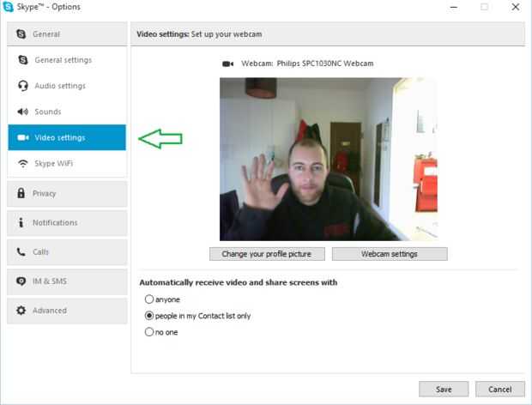Viewport: 532px width, 405px height.
Task: Click the WiFi signal icon
Action: (22, 164)
